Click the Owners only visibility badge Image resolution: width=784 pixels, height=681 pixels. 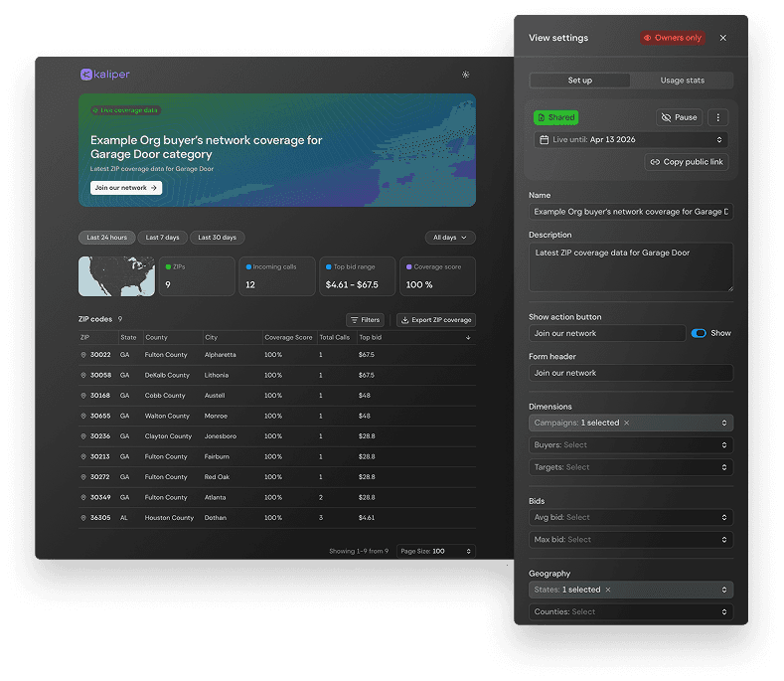pyautogui.click(x=673, y=38)
